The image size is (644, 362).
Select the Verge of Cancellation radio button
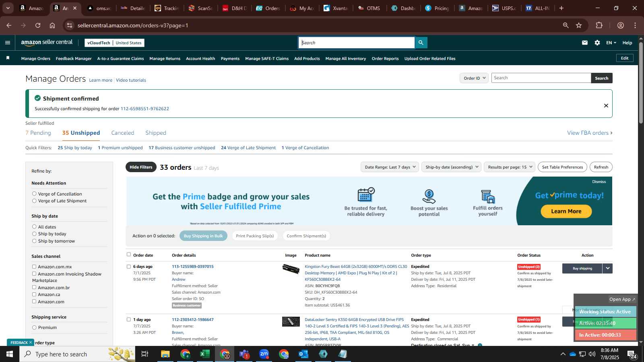(34, 193)
